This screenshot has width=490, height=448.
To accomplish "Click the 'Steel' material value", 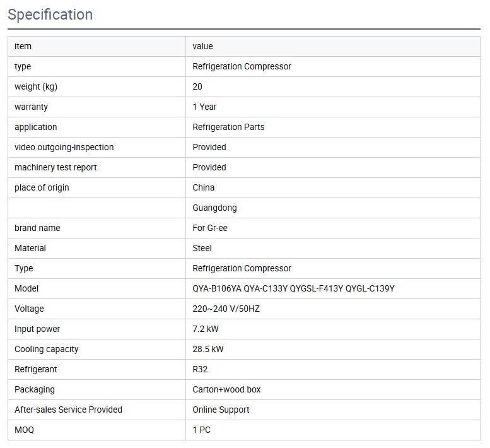I will [x=202, y=248].
